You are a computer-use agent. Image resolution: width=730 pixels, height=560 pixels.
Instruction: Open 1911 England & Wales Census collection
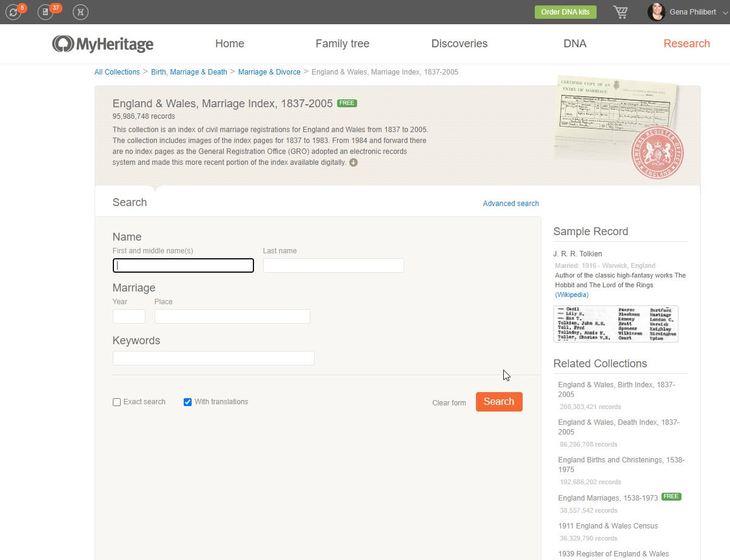(x=608, y=526)
